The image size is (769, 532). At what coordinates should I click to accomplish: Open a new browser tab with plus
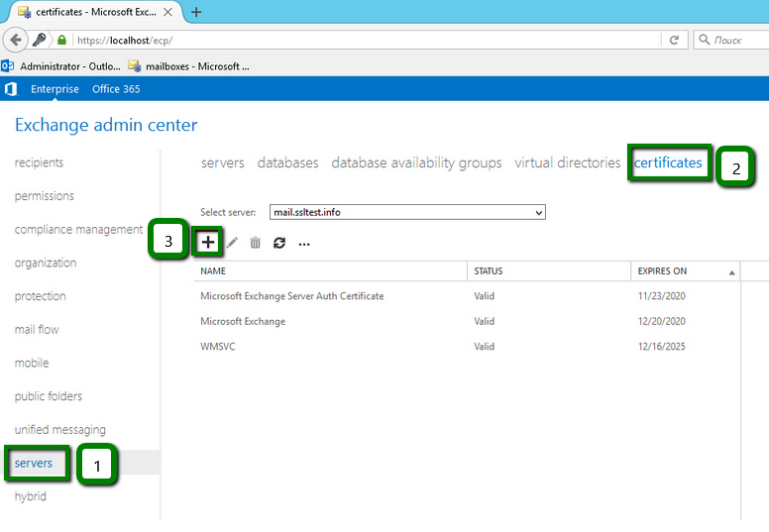coord(196,12)
